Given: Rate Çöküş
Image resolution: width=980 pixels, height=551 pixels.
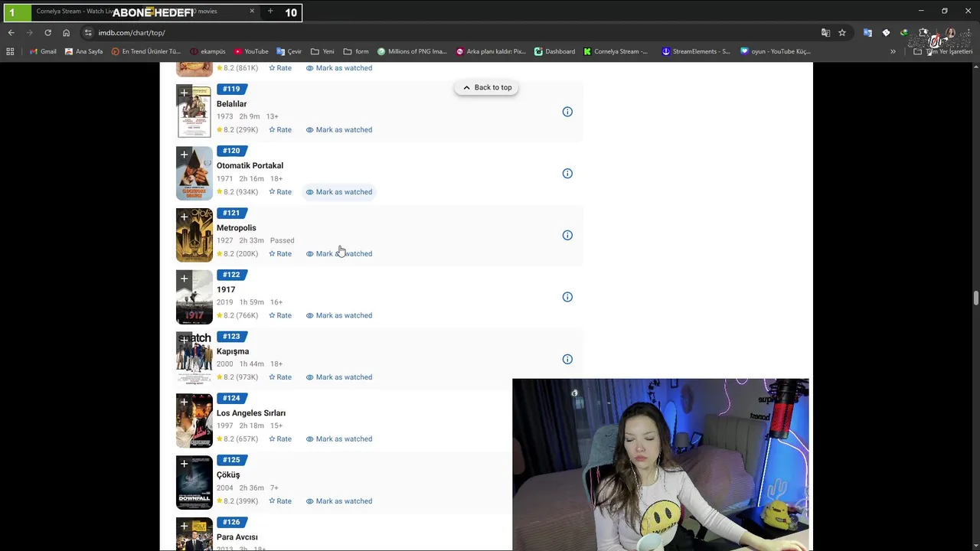Looking at the screenshot, I should tap(280, 501).
